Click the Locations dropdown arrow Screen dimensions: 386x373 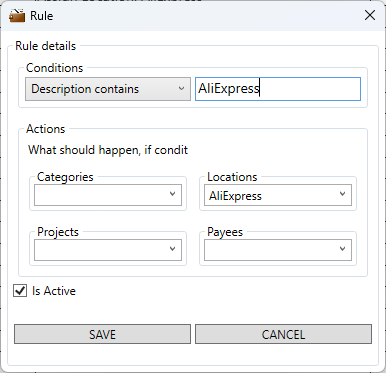[342, 194]
